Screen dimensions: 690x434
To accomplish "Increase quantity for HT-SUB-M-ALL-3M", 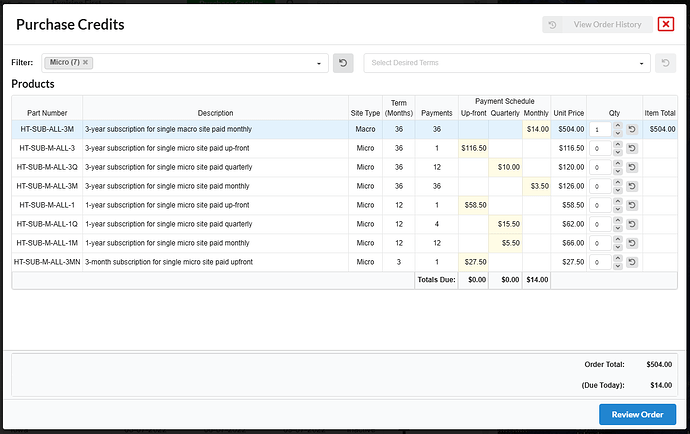I will tap(617, 182).
